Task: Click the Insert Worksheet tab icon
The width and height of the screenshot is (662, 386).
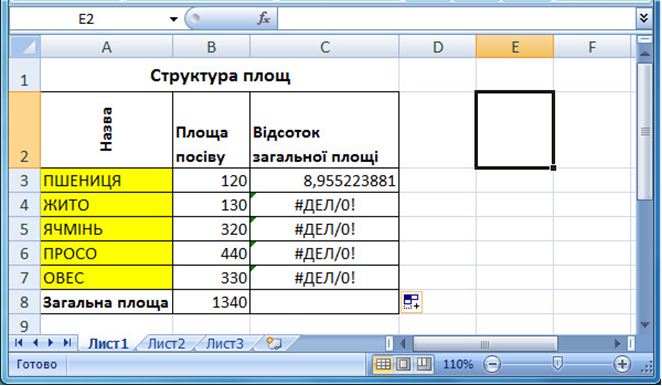Action: click(274, 343)
